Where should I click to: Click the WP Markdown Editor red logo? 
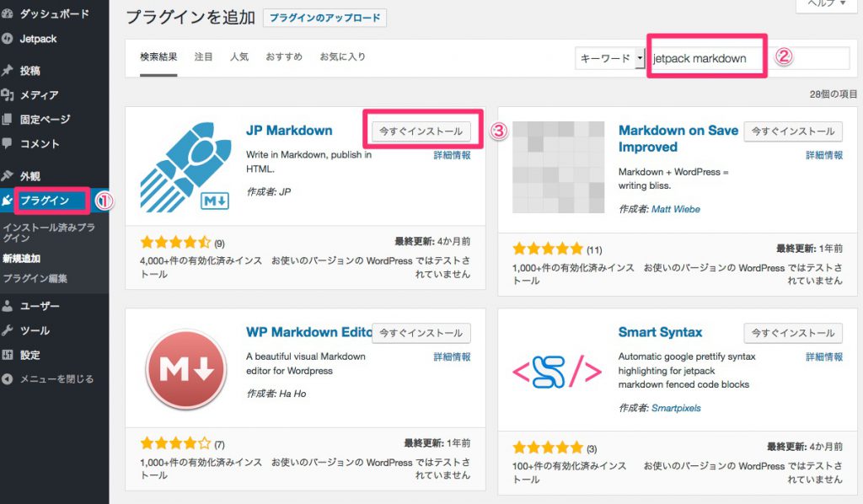point(185,368)
